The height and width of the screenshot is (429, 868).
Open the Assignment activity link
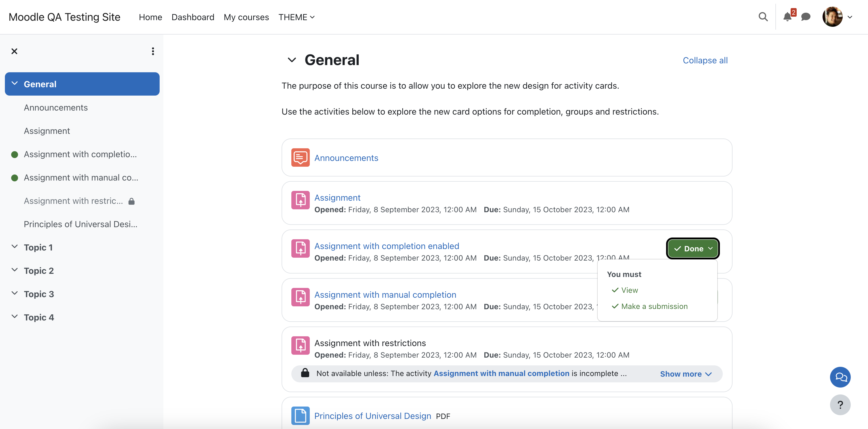337,198
